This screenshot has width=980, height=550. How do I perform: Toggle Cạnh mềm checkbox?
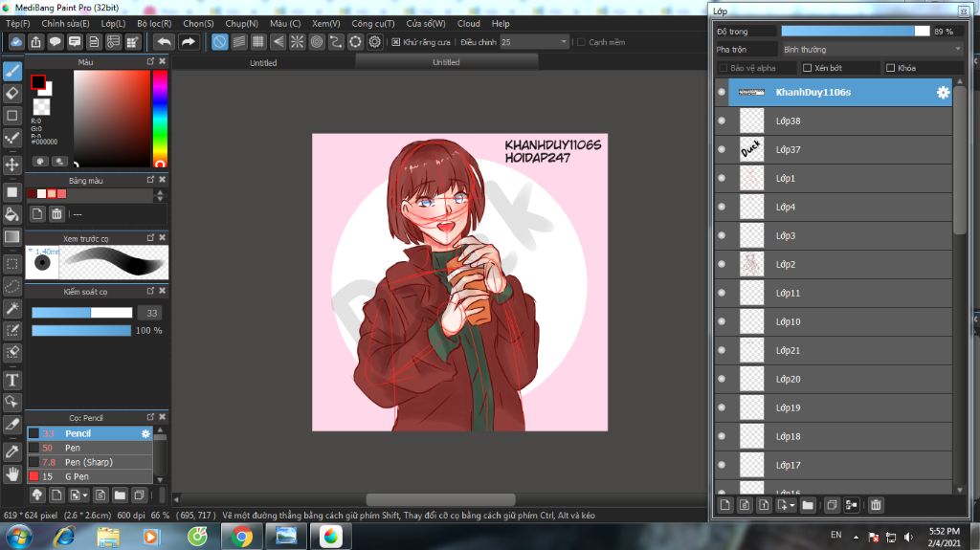click(581, 42)
